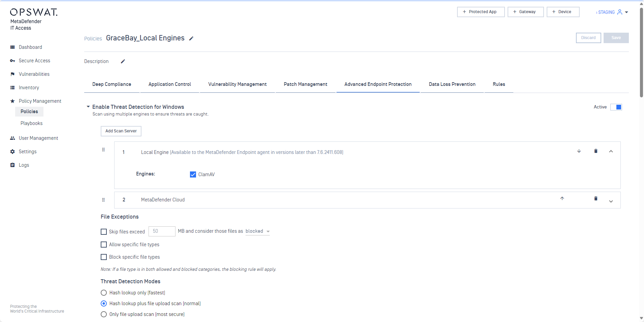Screen dimensions: 644x322
Task: Click the Settings gear icon
Action: click(12, 152)
